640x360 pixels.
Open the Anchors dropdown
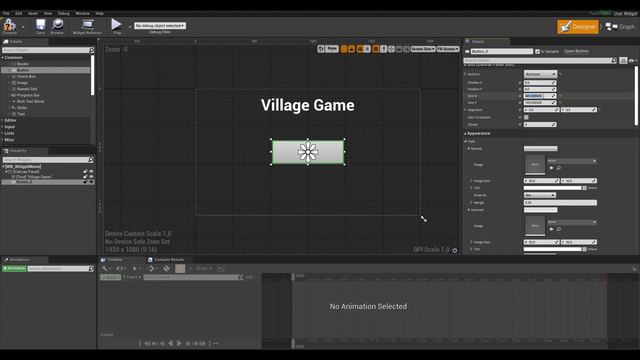540,74
